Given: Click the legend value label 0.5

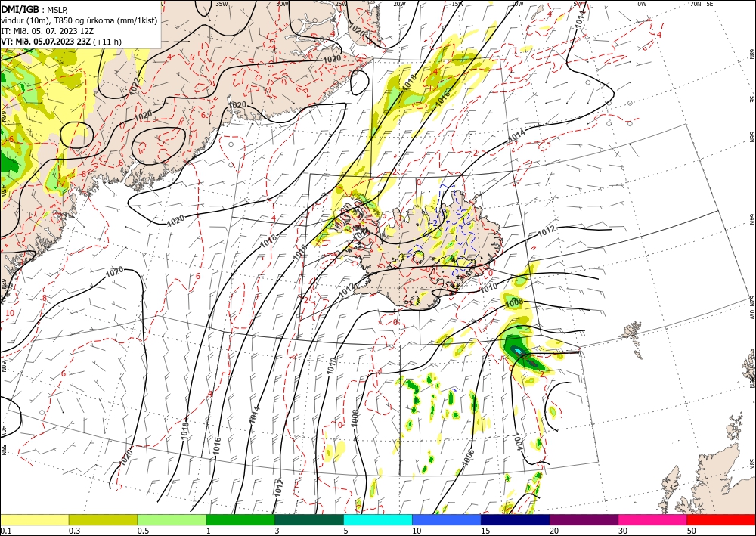Looking at the screenshot, I should click(x=143, y=531).
